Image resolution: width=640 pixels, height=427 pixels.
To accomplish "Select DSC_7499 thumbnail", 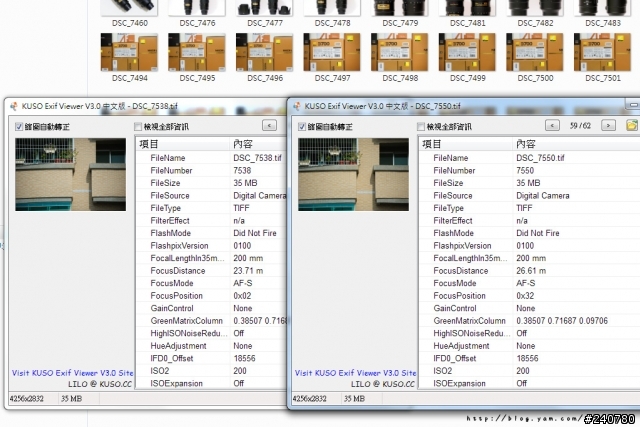I will coord(467,52).
